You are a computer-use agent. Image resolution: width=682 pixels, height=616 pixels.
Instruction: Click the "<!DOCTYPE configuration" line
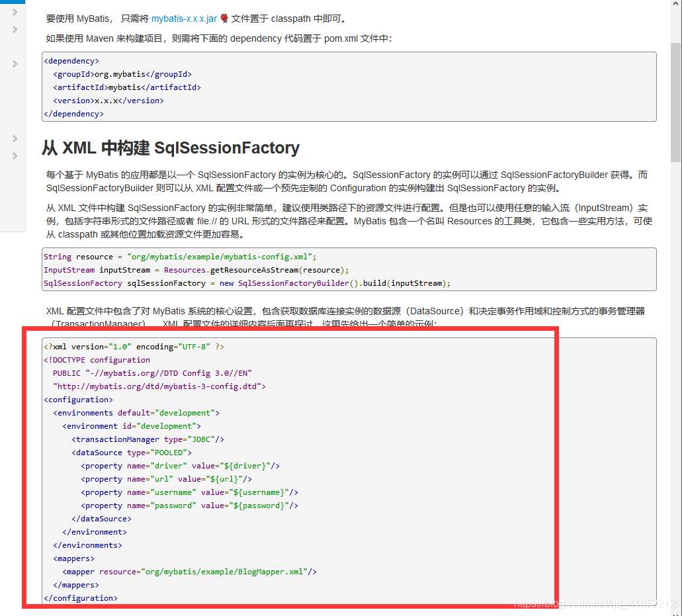[x=97, y=360]
